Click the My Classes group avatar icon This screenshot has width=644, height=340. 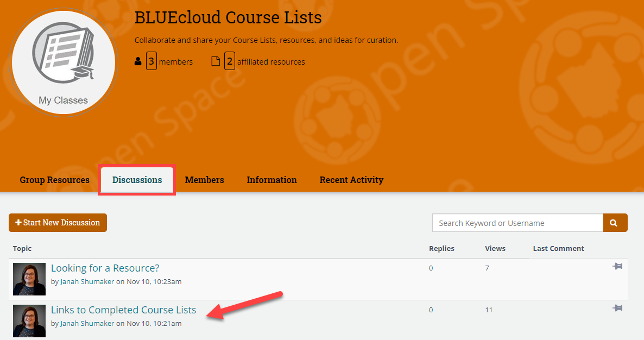point(63,62)
